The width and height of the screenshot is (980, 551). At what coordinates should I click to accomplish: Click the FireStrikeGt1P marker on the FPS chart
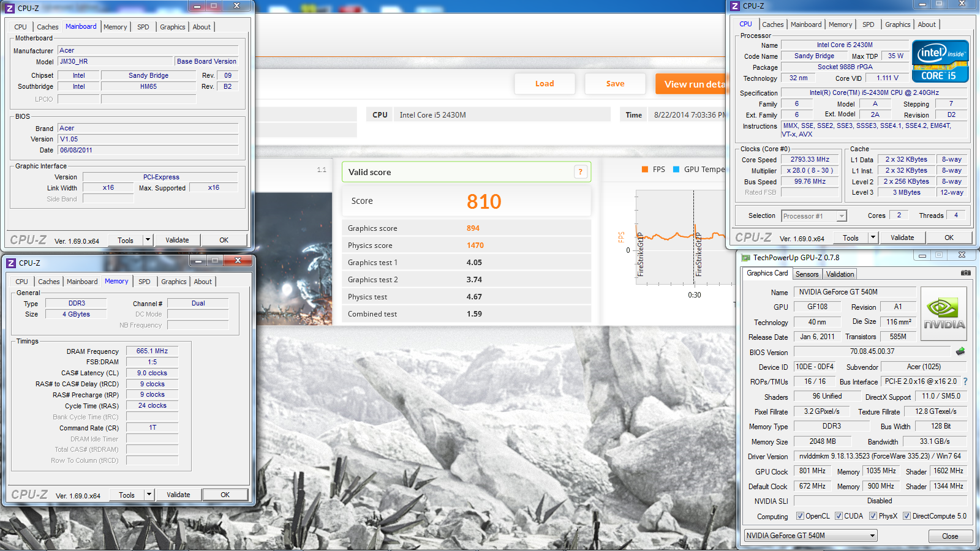click(641, 254)
